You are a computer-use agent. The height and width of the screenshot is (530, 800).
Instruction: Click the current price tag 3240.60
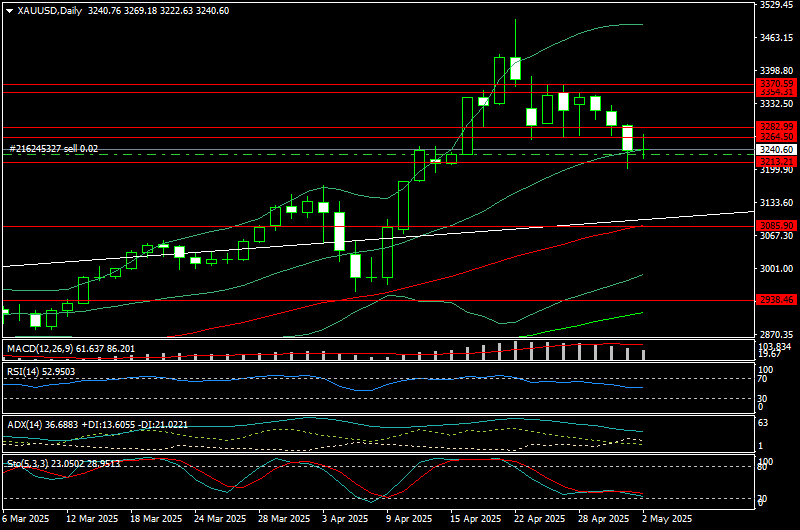[x=776, y=149]
